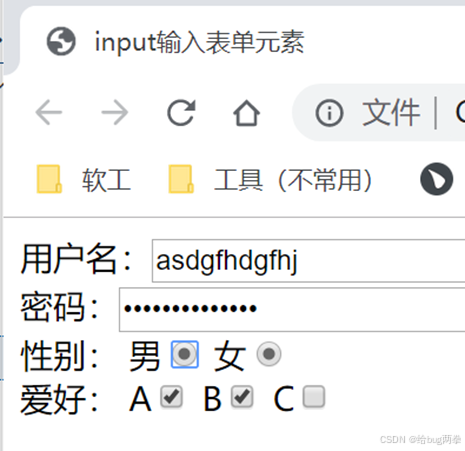Image resolution: width=465 pixels, height=451 pixels.
Task: Click the 用户名: label text
Action: click(76, 259)
